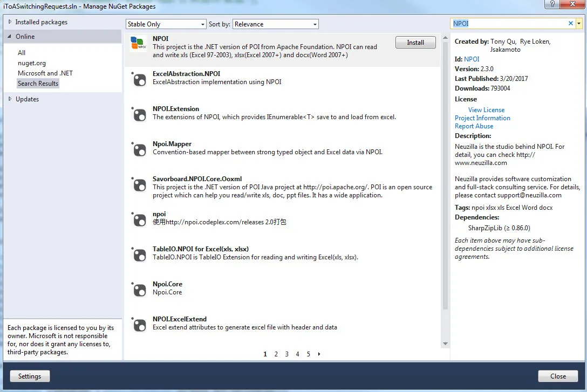The height and width of the screenshot is (392, 587).
Task: Open the Settings button
Action: click(x=30, y=376)
